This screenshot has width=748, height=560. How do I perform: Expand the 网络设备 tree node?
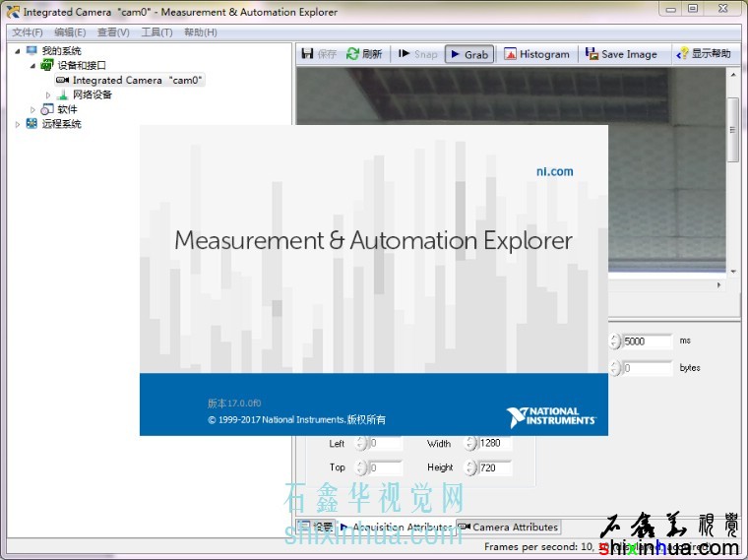point(47,95)
